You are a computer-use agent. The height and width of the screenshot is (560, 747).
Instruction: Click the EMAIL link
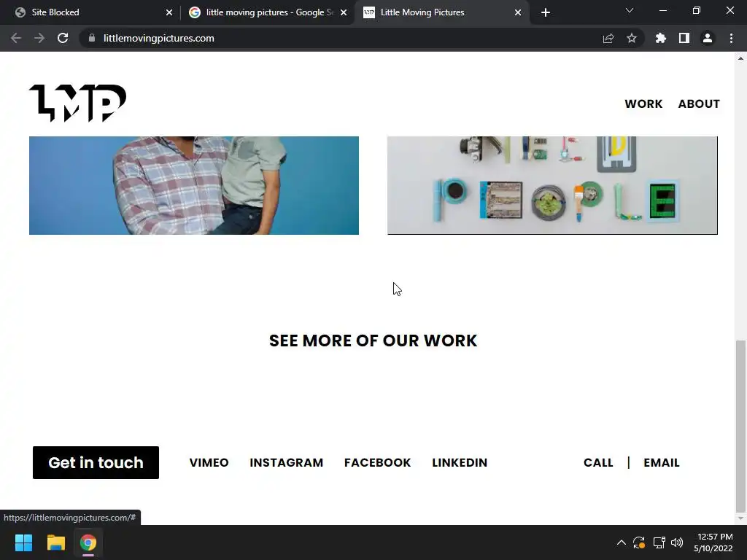pyautogui.click(x=661, y=462)
